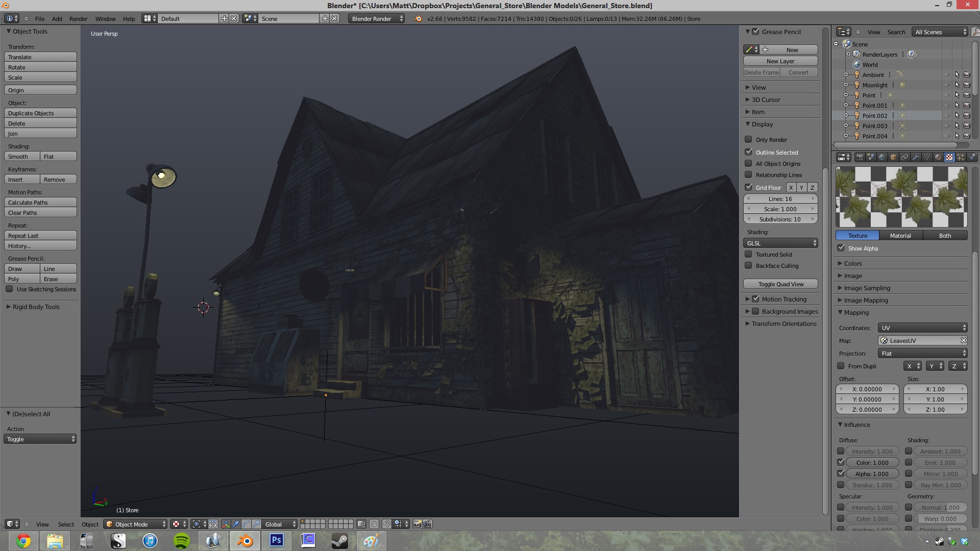The width and height of the screenshot is (980, 551).
Task: Open the Modifiers tab (wrench icon)
Action: 916,157
